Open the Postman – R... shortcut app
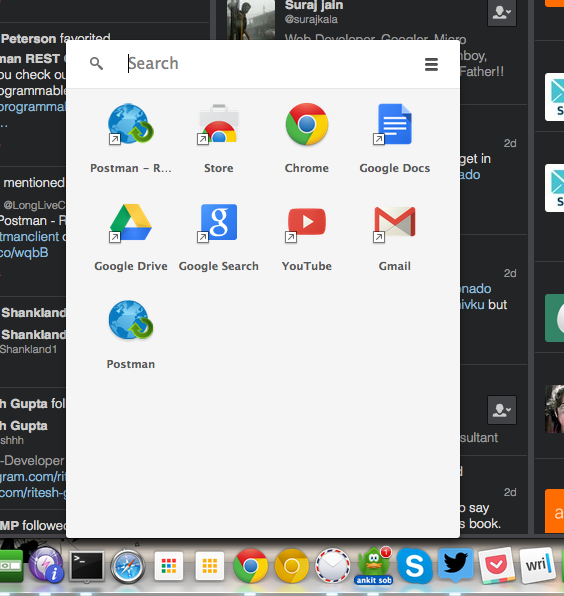The height and width of the screenshot is (596, 564). coord(131,138)
